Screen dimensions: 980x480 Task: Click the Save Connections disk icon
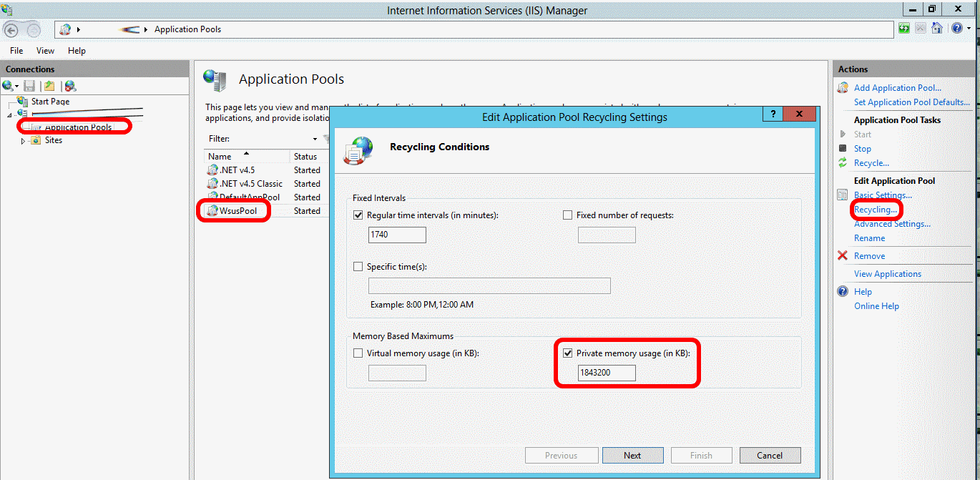pos(29,86)
